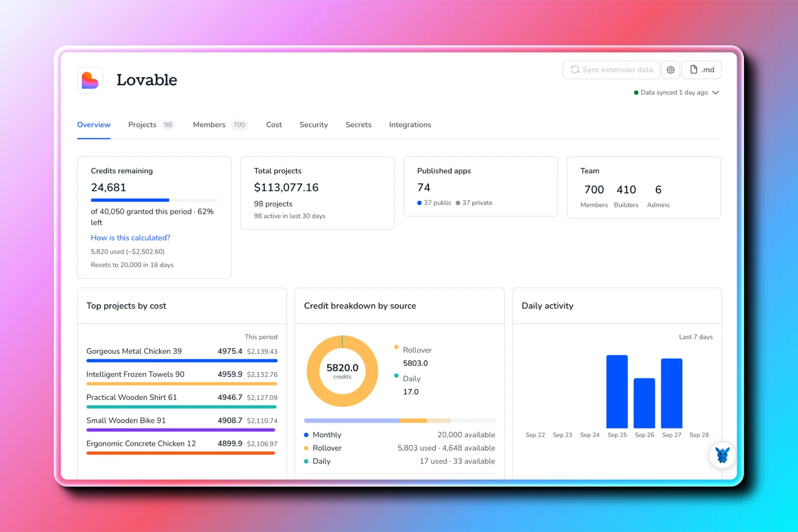Click '5,803 used · 4,648 available' text
The image size is (798, 532).
coord(446,448)
